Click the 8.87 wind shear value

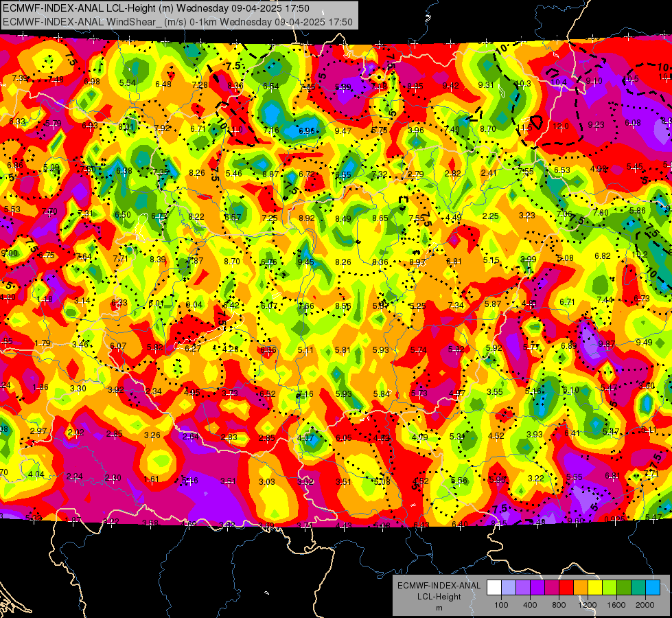click(271, 174)
